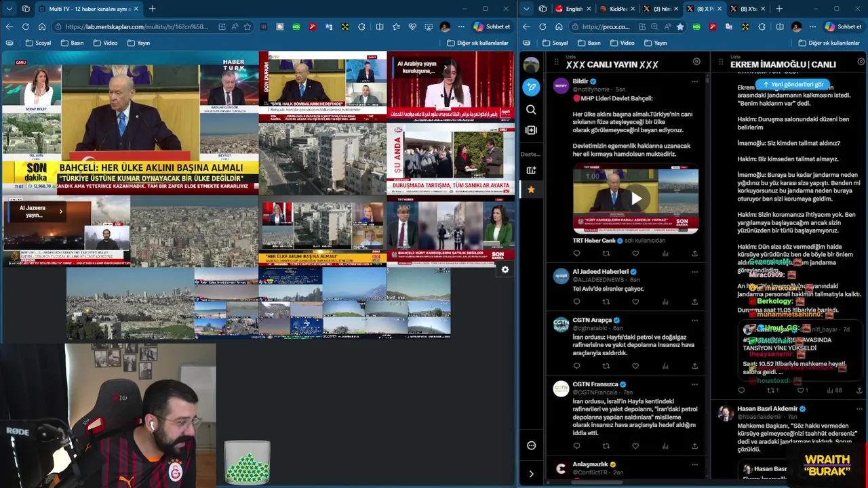868x488 pixels.
Task: Open Diğer sık kullanılanlar folder in right browser
Action: pos(829,43)
